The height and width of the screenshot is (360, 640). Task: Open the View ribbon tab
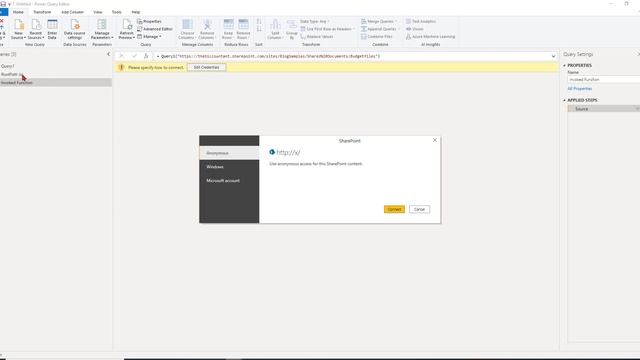tap(98, 12)
